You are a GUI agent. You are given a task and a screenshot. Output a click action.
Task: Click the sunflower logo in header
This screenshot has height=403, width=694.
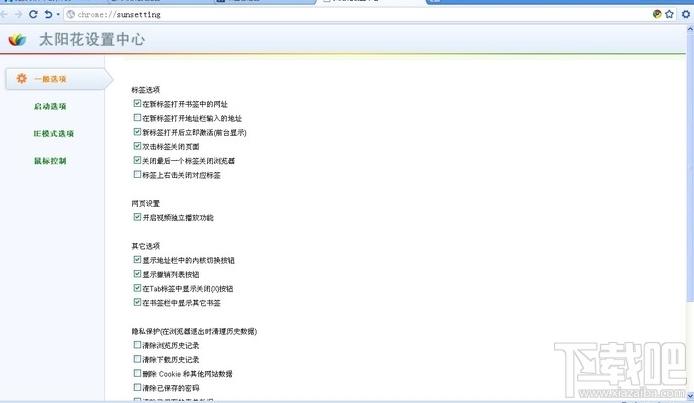pos(17,40)
